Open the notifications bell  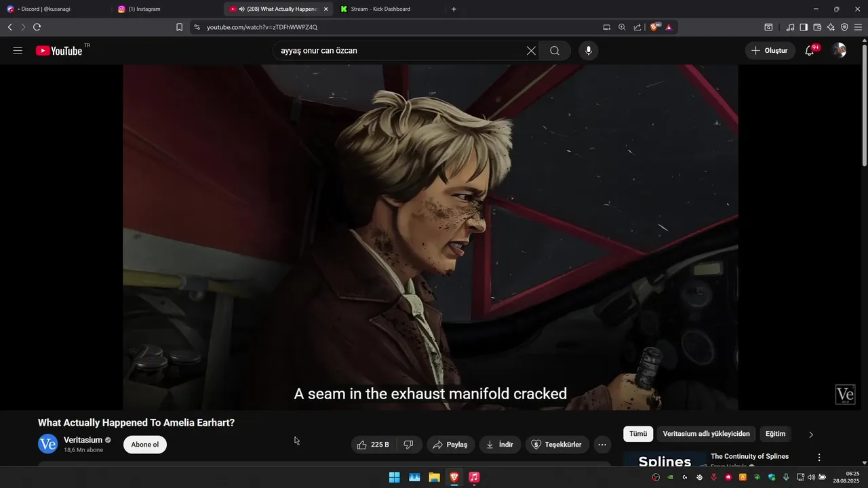[x=810, y=51]
